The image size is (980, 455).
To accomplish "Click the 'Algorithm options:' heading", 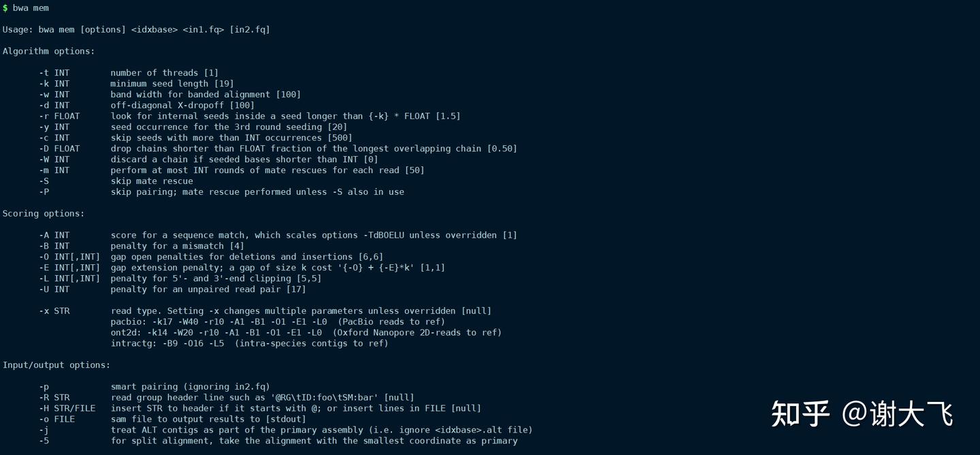I will tap(49, 51).
